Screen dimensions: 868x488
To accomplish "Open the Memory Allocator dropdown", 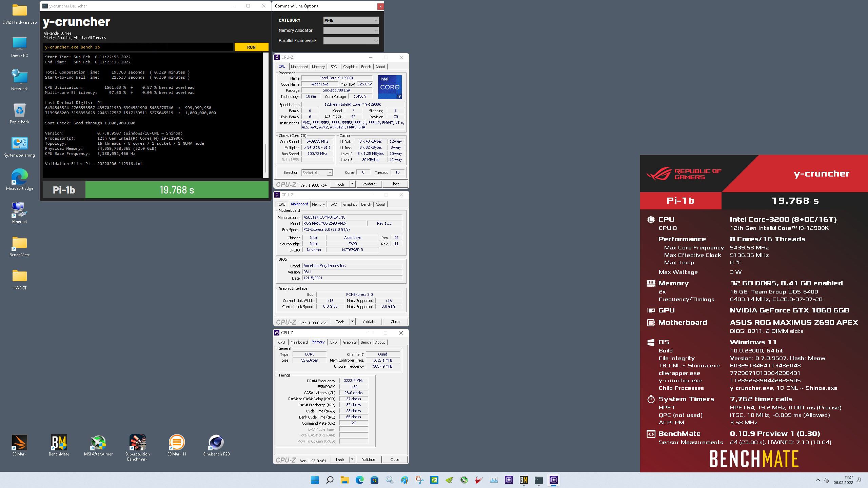I will (x=351, y=30).
